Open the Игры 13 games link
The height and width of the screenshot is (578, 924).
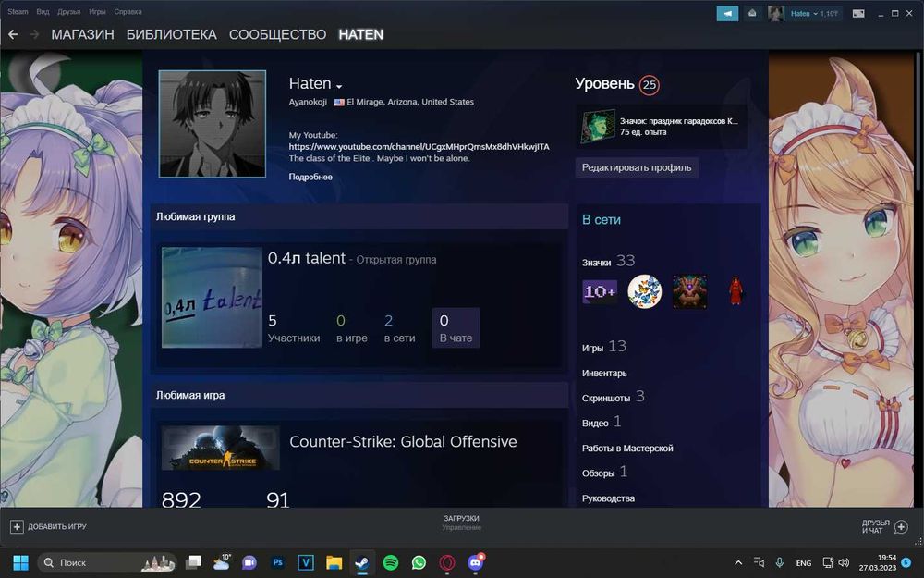tap(604, 347)
